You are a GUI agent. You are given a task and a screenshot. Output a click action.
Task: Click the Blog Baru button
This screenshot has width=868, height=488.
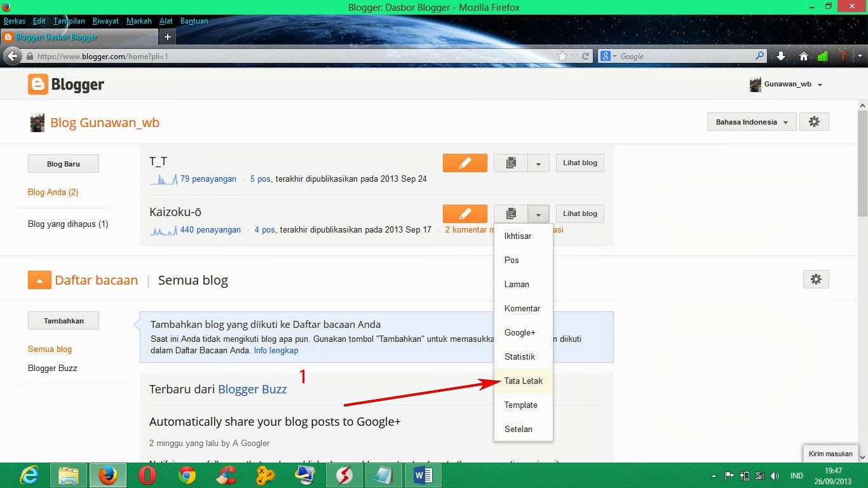click(x=63, y=163)
